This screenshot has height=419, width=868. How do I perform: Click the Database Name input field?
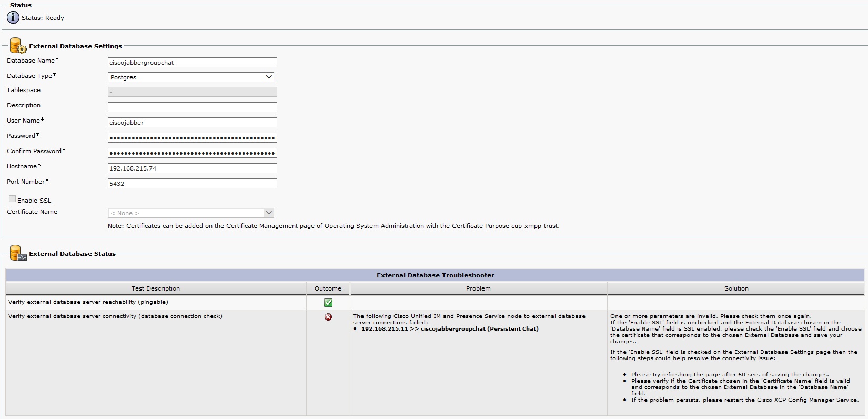click(193, 62)
